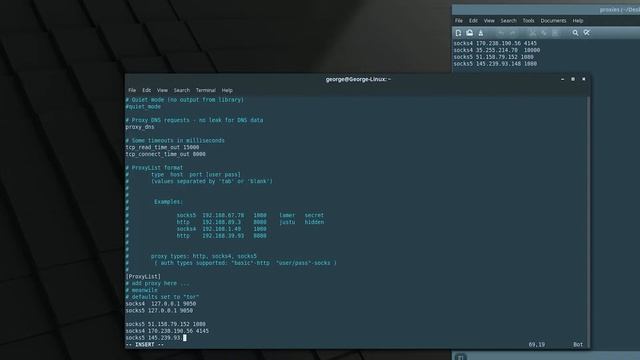Click the Find magnifier icon in text editor

[575, 33]
